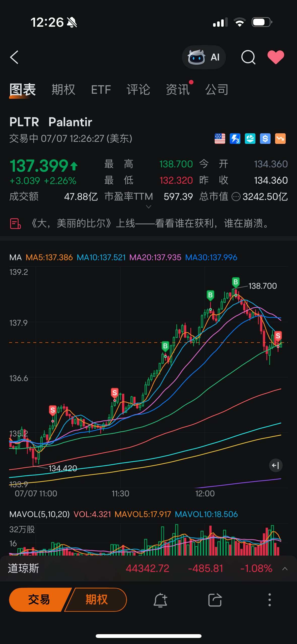Open the ETF tab

pos(101,90)
